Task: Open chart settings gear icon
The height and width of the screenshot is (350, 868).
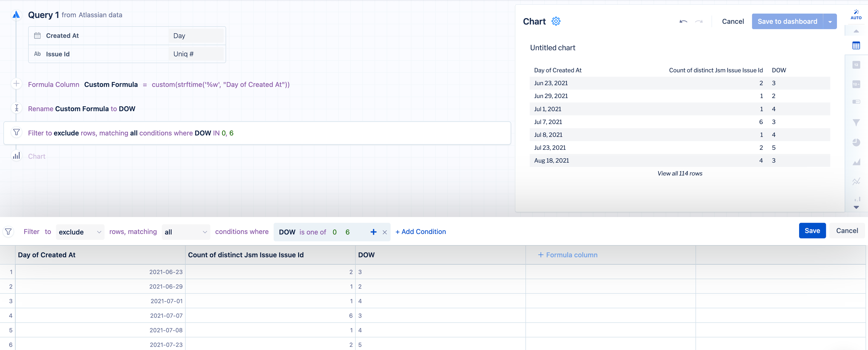Action: click(556, 21)
